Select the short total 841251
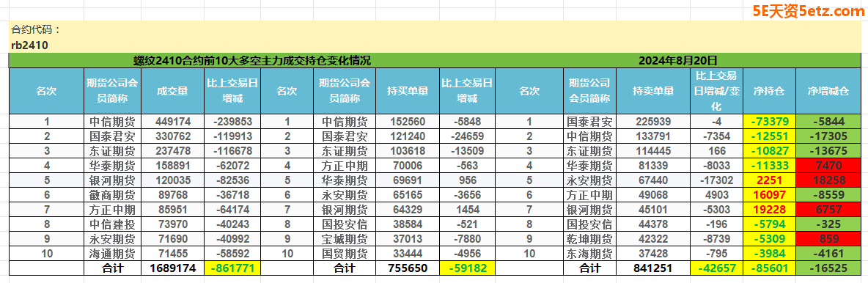This screenshot has height=283, width=868. tap(653, 268)
